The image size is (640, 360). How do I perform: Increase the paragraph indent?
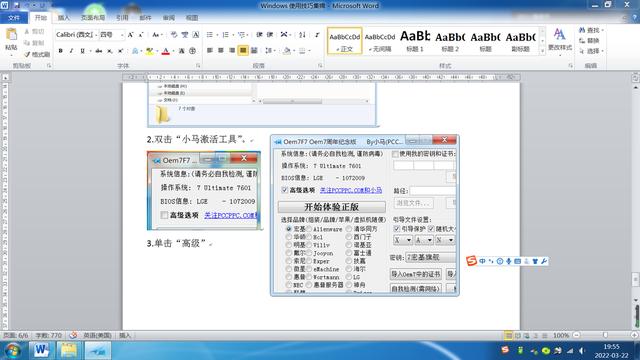click(270, 35)
